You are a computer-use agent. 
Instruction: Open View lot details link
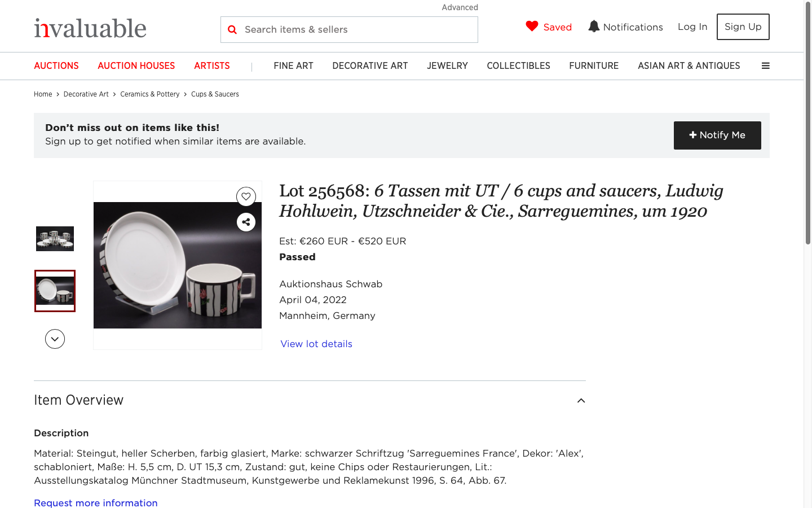[316, 344]
